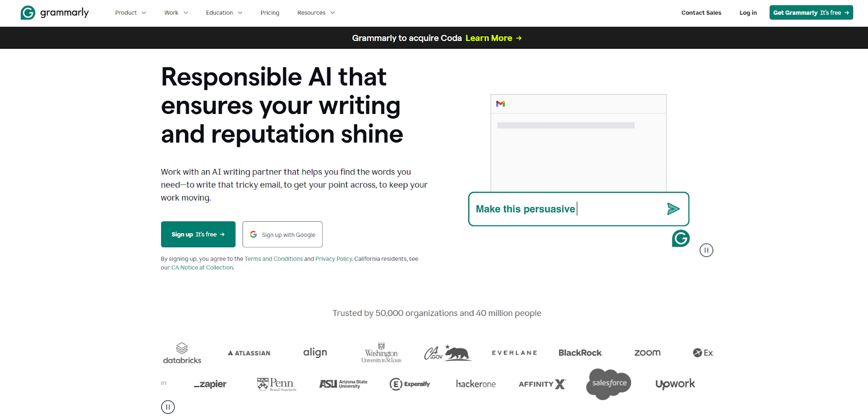Click the Washington University logo
868x419 pixels.
pos(381,353)
